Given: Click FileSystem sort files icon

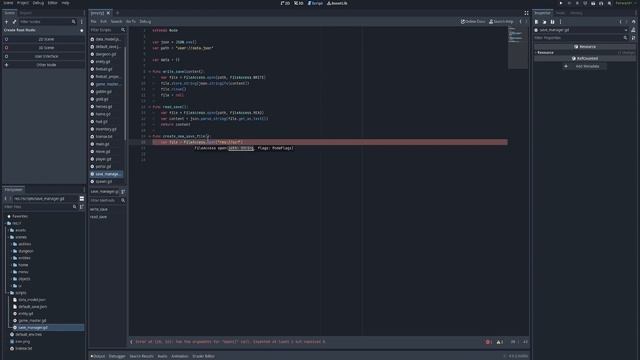Looking at the screenshot, I should pos(82,207).
